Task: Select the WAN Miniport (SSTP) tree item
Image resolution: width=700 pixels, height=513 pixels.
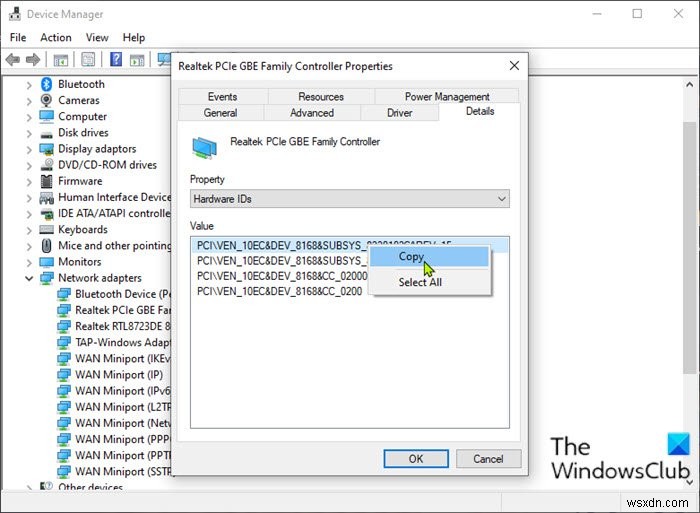Action: pos(123,471)
